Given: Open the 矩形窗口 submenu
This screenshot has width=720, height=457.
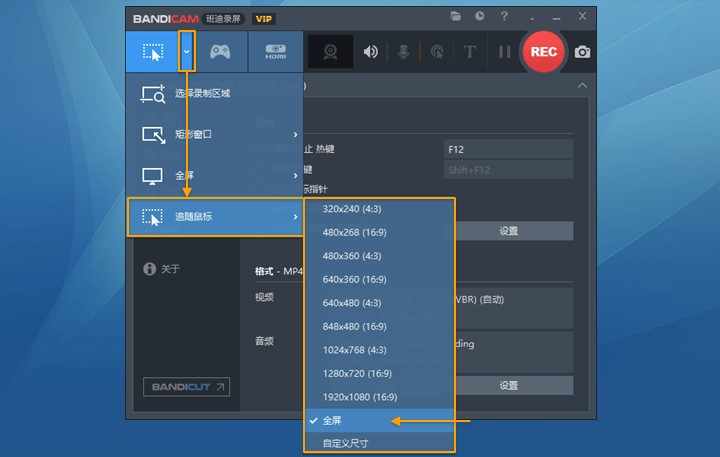Looking at the screenshot, I should tap(215, 135).
